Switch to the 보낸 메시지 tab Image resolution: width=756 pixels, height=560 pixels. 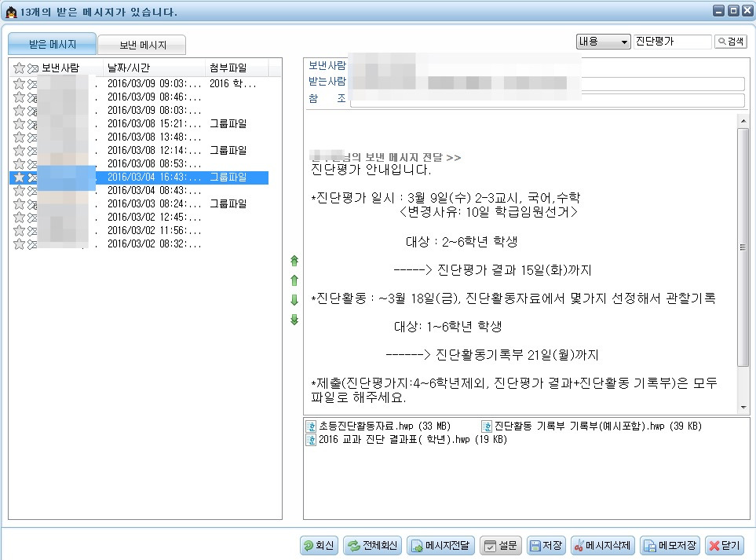142,46
